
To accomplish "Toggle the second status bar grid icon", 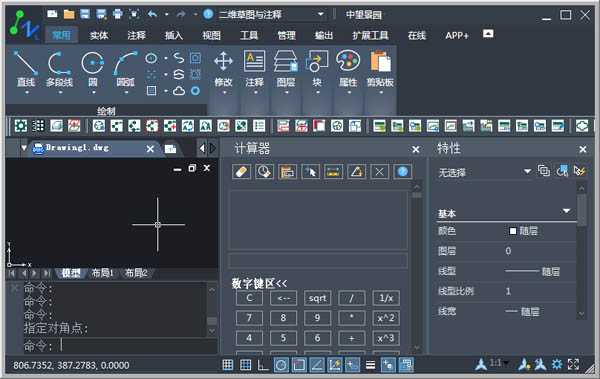I will click(x=245, y=365).
